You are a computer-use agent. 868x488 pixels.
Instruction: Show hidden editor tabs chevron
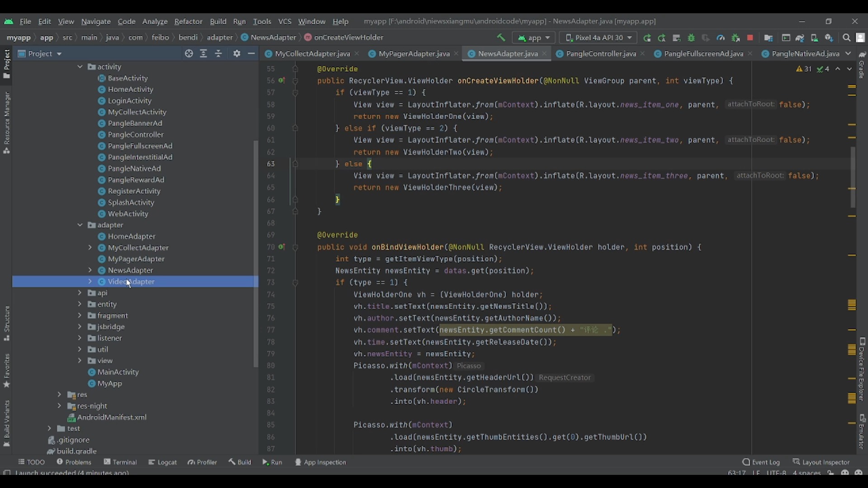tap(849, 54)
